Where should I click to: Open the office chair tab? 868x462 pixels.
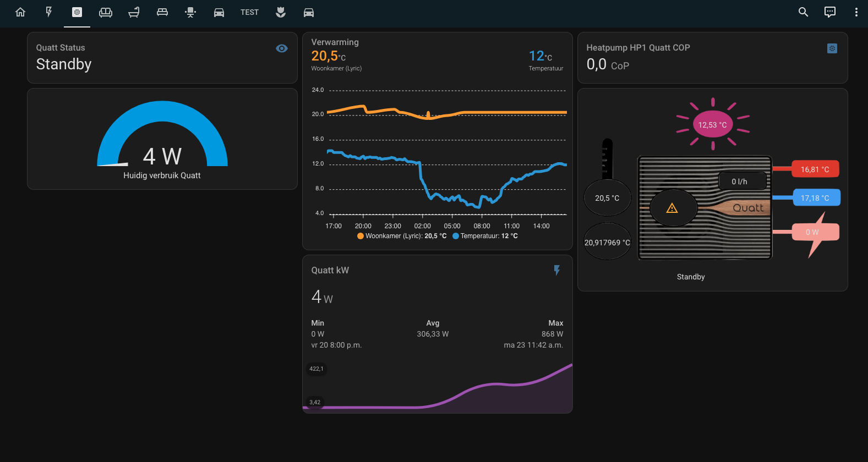(x=190, y=12)
